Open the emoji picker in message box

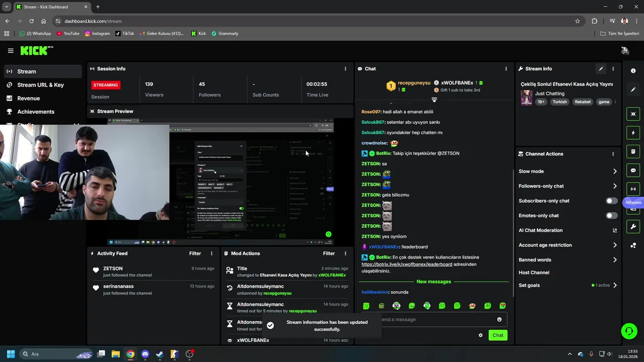click(x=499, y=319)
